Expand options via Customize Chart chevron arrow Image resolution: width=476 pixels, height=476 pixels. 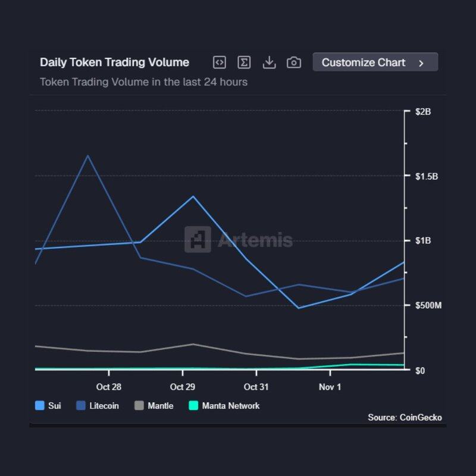click(421, 63)
